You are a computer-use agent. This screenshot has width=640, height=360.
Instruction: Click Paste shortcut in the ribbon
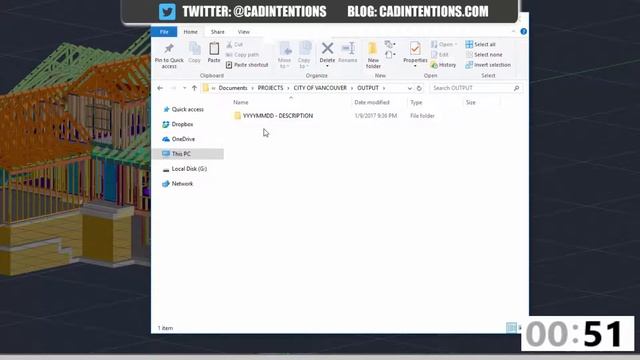247,65
